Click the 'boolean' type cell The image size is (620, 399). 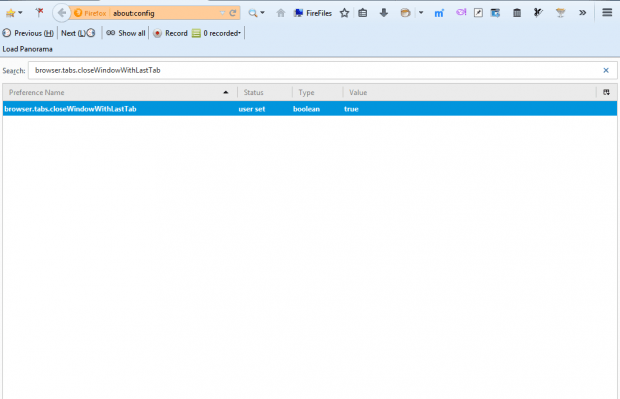tap(306, 109)
